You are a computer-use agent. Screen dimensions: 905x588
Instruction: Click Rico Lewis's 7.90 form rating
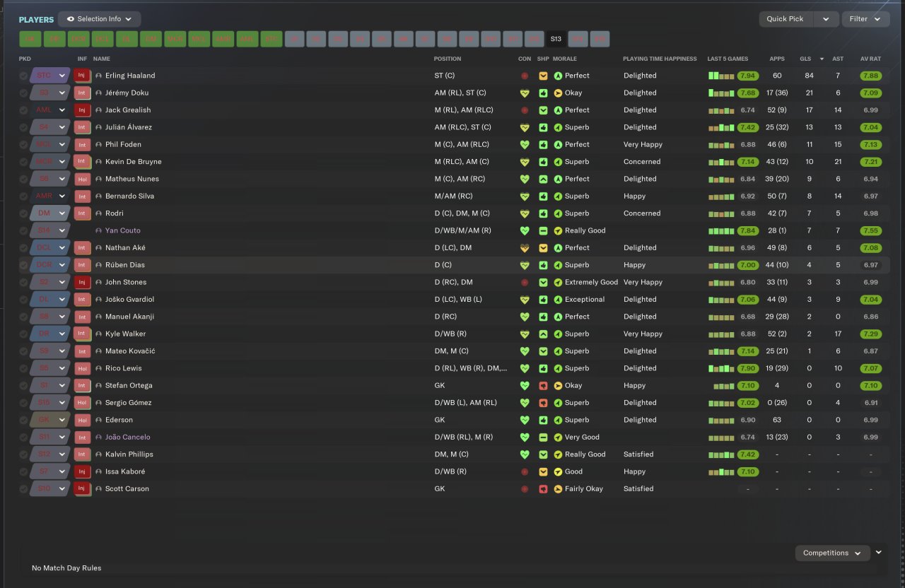tap(748, 368)
